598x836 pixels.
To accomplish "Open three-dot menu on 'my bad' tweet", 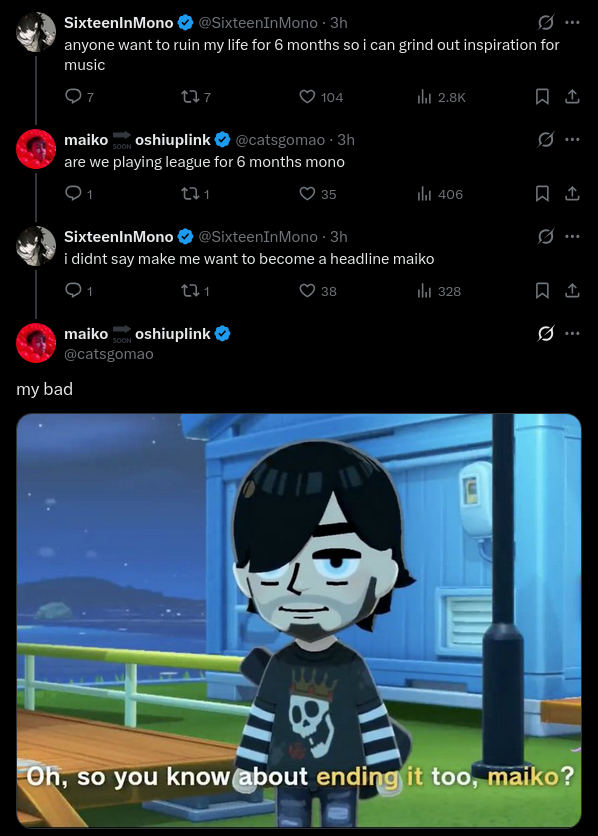I will 572,334.
